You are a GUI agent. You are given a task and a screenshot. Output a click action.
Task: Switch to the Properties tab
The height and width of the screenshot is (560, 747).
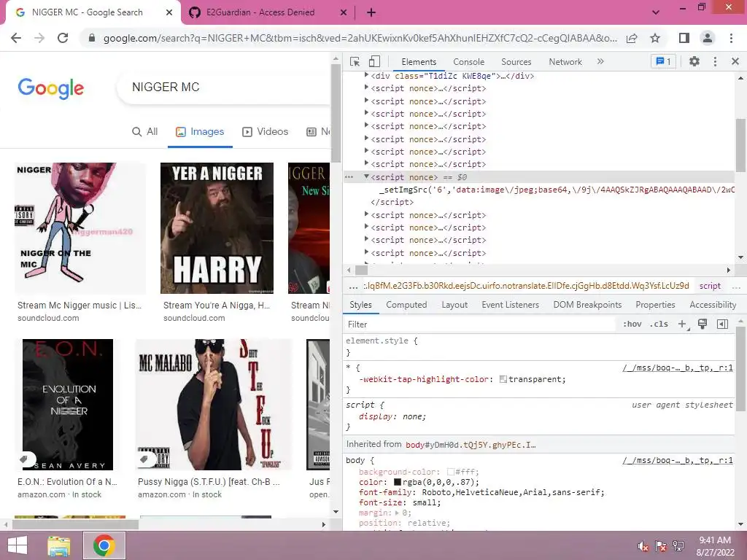655,305
